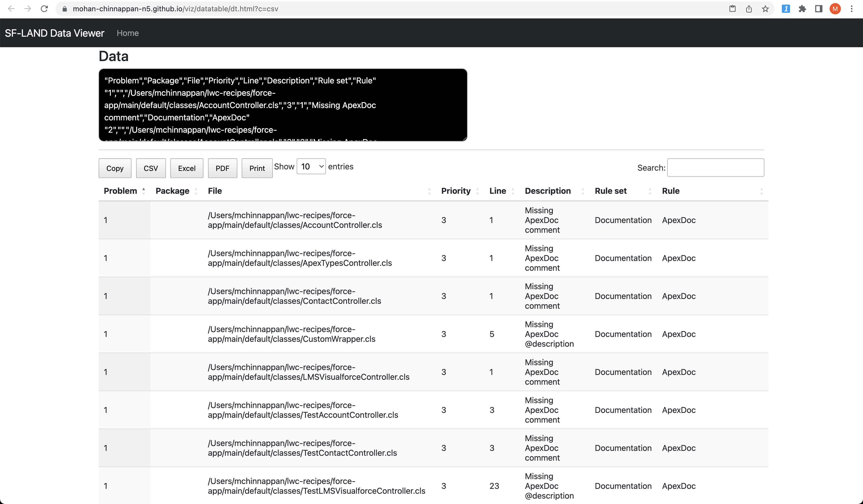Export table as CSV
Screen dimensions: 863x504
(151, 168)
